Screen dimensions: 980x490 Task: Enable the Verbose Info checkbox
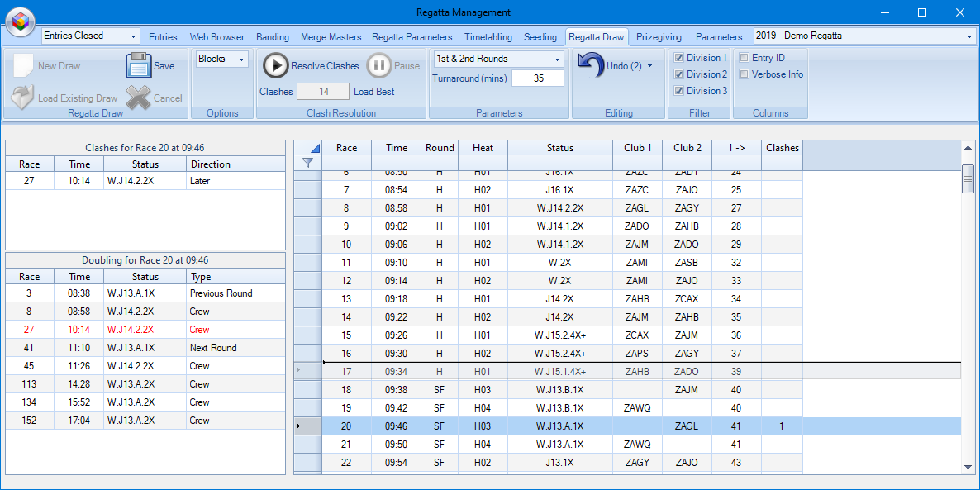[745, 74]
